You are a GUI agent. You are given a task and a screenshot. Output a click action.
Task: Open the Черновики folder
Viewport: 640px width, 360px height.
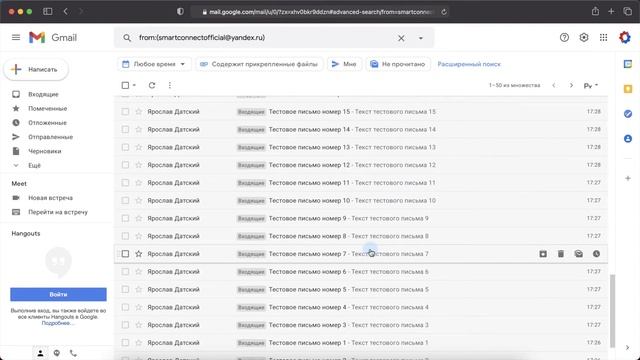pyautogui.click(x=44, y=151)
